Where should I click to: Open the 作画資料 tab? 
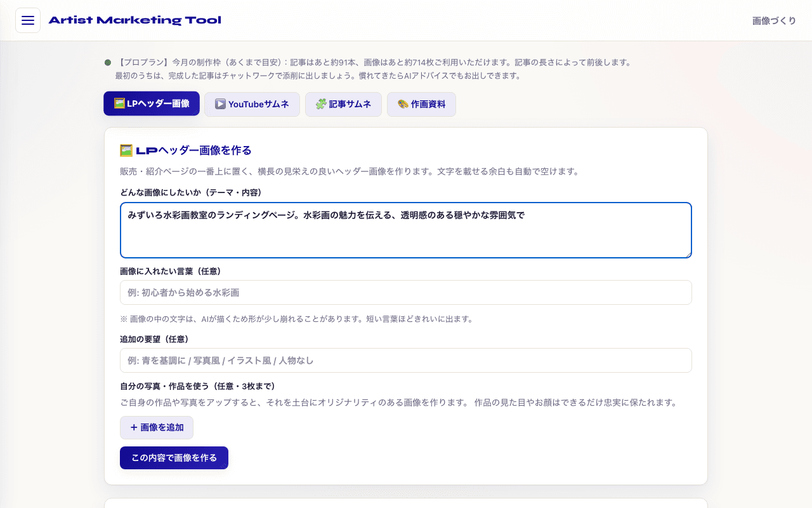point(421,104)
